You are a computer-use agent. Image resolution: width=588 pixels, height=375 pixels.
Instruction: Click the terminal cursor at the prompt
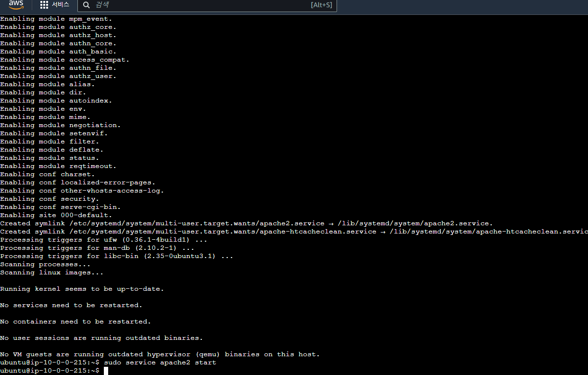(x=106, y=371)
